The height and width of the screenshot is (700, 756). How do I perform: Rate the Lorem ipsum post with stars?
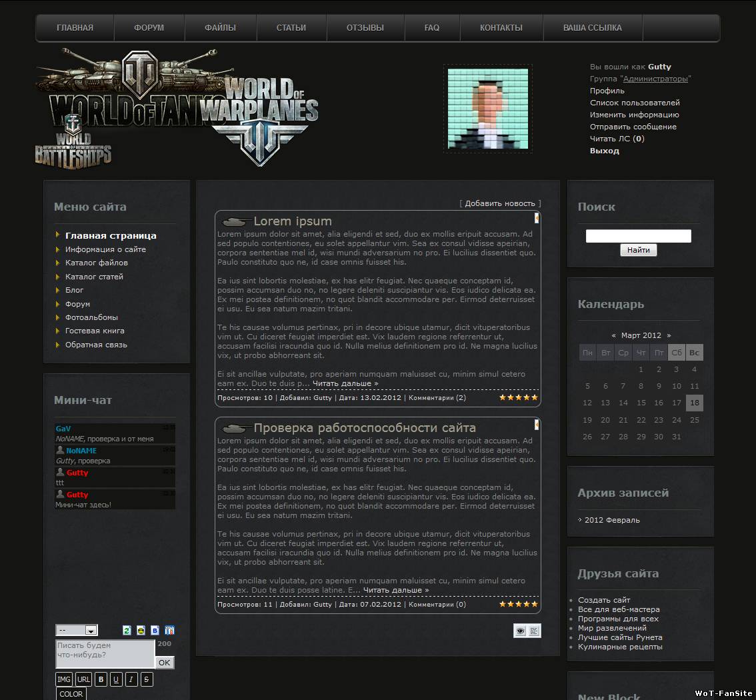[x=518, y=397]
